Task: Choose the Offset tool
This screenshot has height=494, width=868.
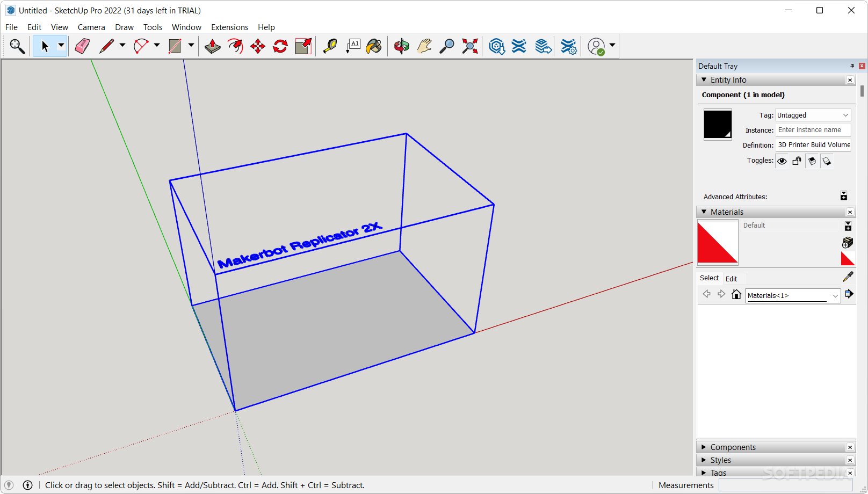Action: pyautogui.click(x=235, y=47)
